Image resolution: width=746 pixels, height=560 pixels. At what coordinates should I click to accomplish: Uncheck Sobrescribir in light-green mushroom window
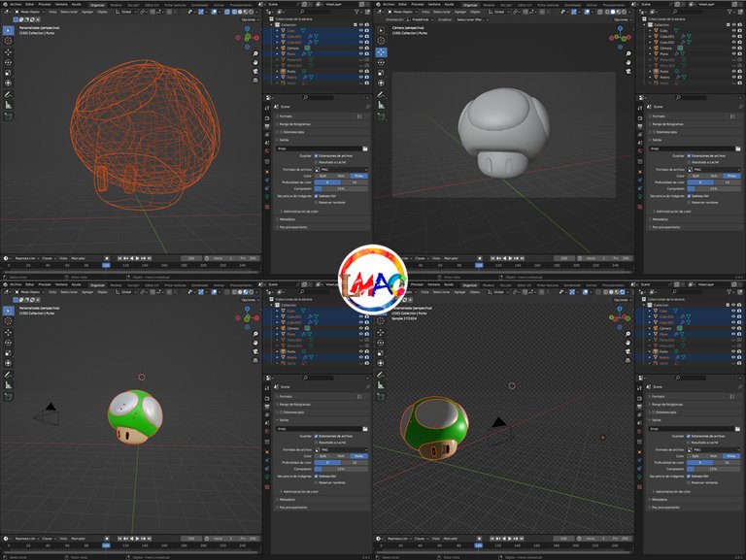[316, 476]
